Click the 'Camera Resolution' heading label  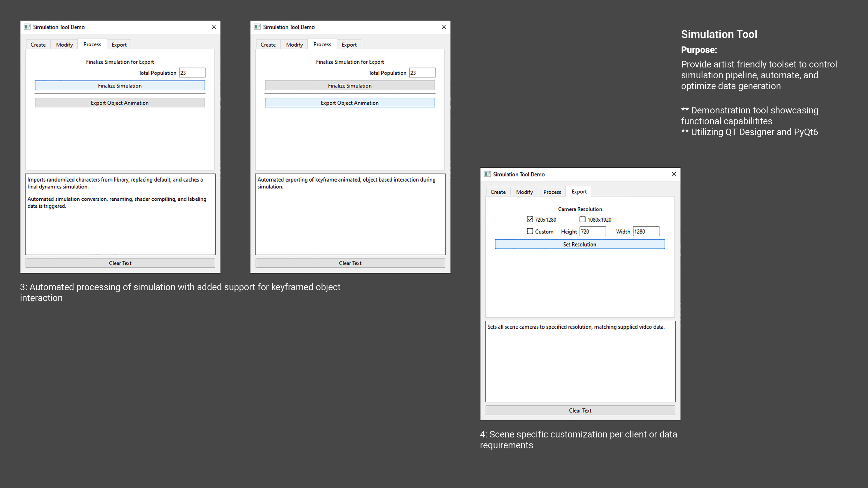(x=580, y=209)
